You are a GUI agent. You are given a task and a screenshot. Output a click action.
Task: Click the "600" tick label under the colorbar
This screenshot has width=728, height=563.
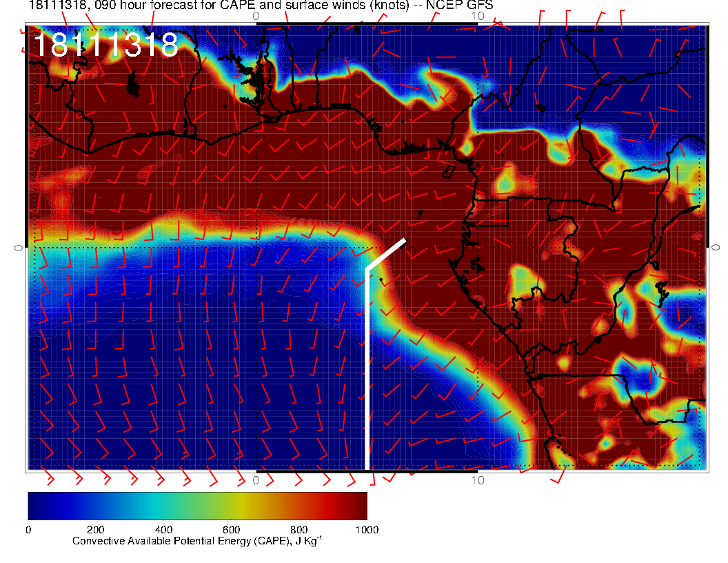click(231, 530)
